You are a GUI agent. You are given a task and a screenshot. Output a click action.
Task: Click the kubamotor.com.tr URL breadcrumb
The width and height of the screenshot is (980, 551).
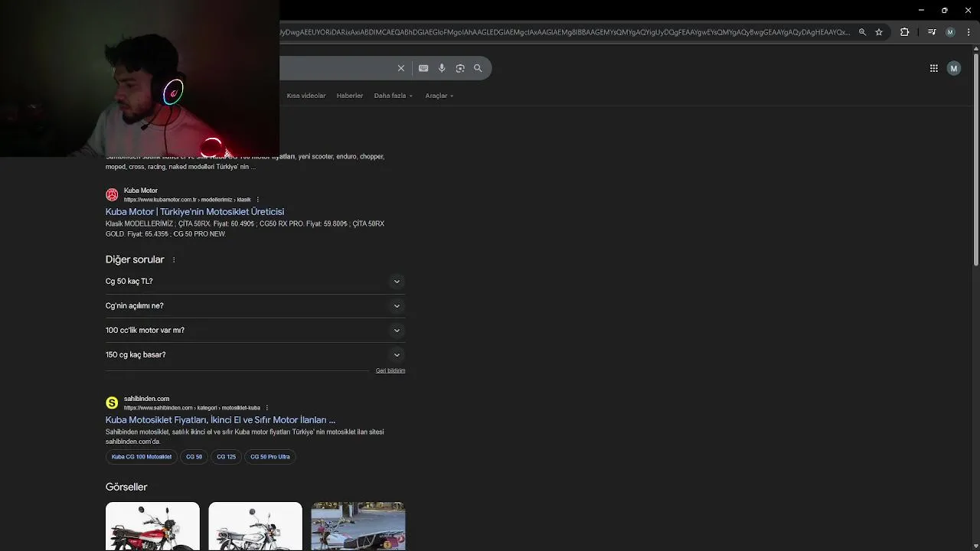click(187, 200)
